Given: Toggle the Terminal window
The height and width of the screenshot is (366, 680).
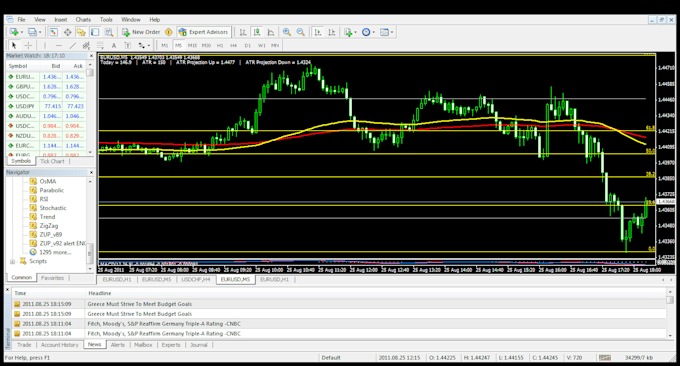Looking at the screenshot, I should point(95,32).
